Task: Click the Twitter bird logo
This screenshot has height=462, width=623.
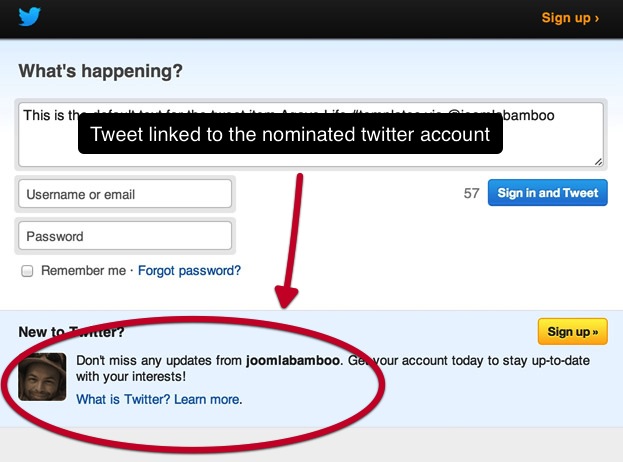Action: 29,16
